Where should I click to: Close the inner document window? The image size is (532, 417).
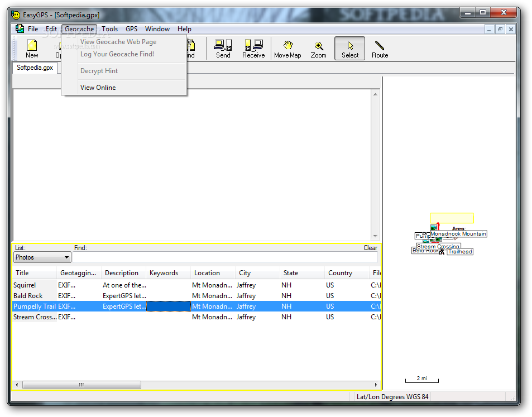511,29
